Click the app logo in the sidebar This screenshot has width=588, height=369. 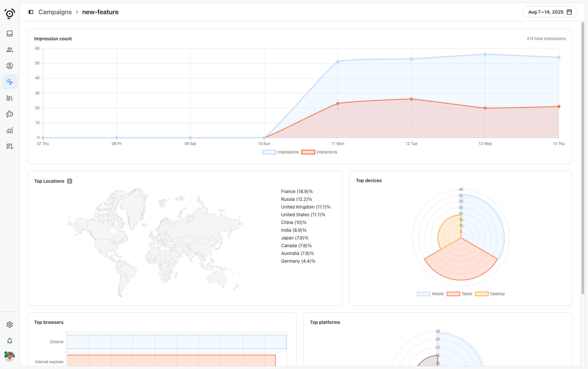coord(10,14)
